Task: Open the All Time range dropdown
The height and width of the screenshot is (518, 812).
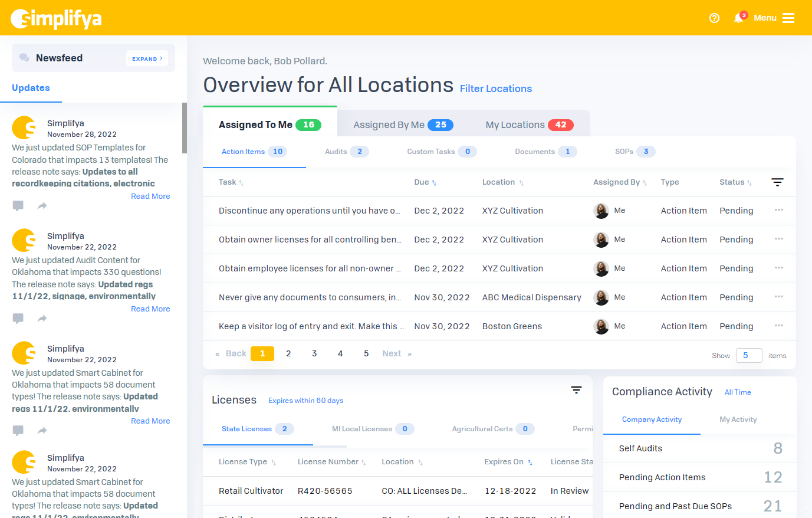Action: point(738,392)
